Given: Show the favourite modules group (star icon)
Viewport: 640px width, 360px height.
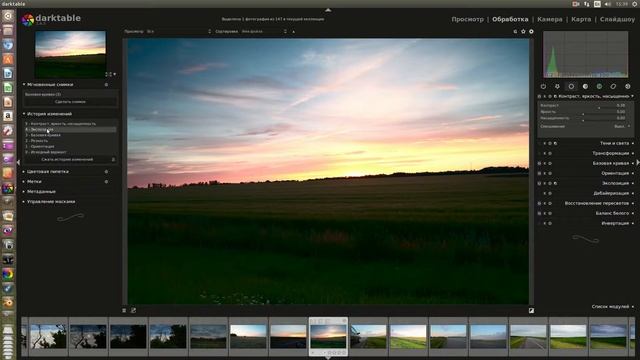Looking at the screenshot, I should pyautogui.click(x=557, y=87).
